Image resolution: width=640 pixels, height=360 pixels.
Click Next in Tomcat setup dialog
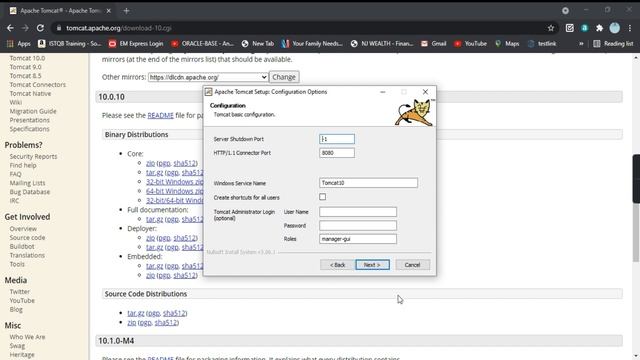click(372, 265)
